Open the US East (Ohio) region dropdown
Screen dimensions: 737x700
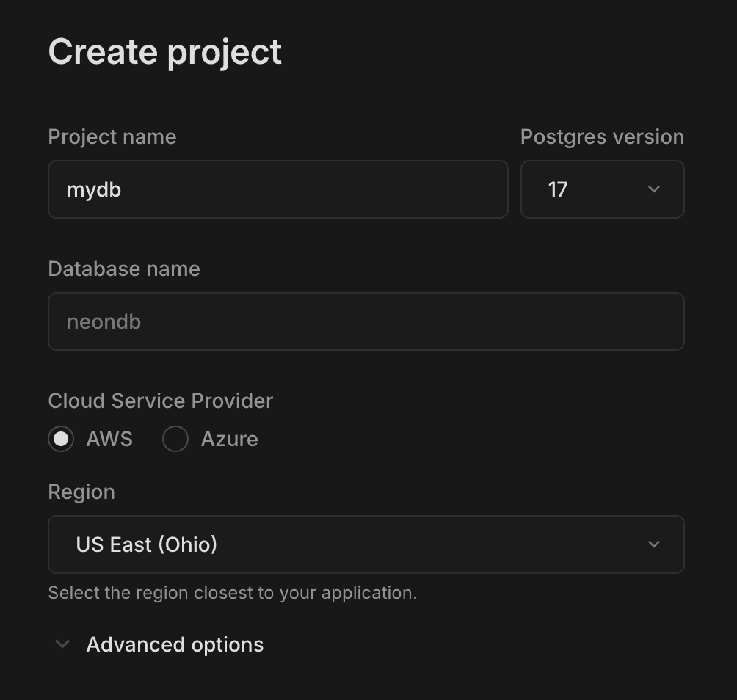[366, 544]
